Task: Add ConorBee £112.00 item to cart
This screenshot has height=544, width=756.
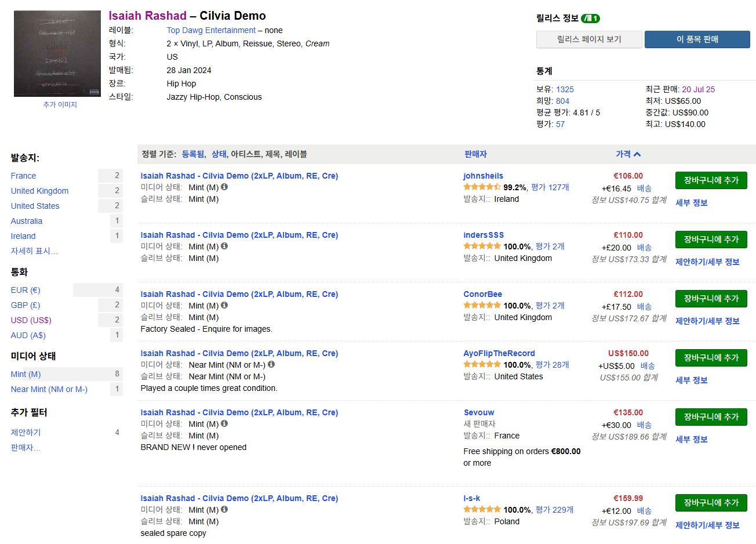Action: pyautogui.click(x=711, y=299)
